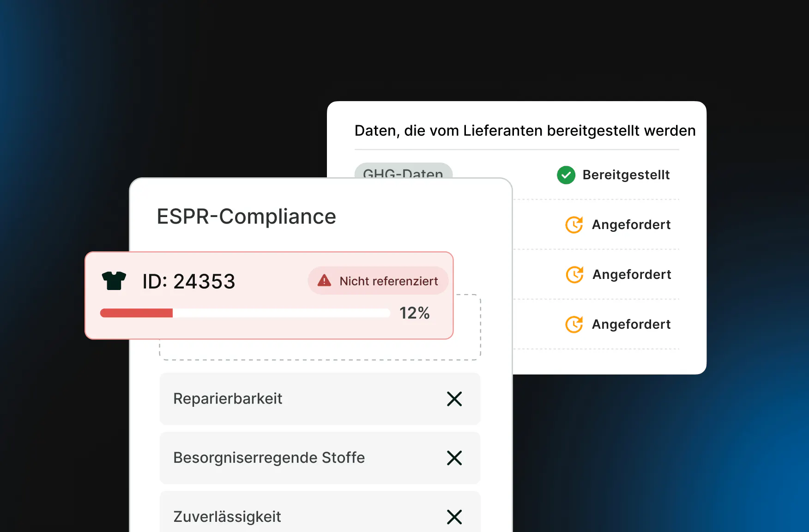Click the X beside Besorgniserregende Stoffe
This screenshot has width=809, height=532.
(454, 458)
